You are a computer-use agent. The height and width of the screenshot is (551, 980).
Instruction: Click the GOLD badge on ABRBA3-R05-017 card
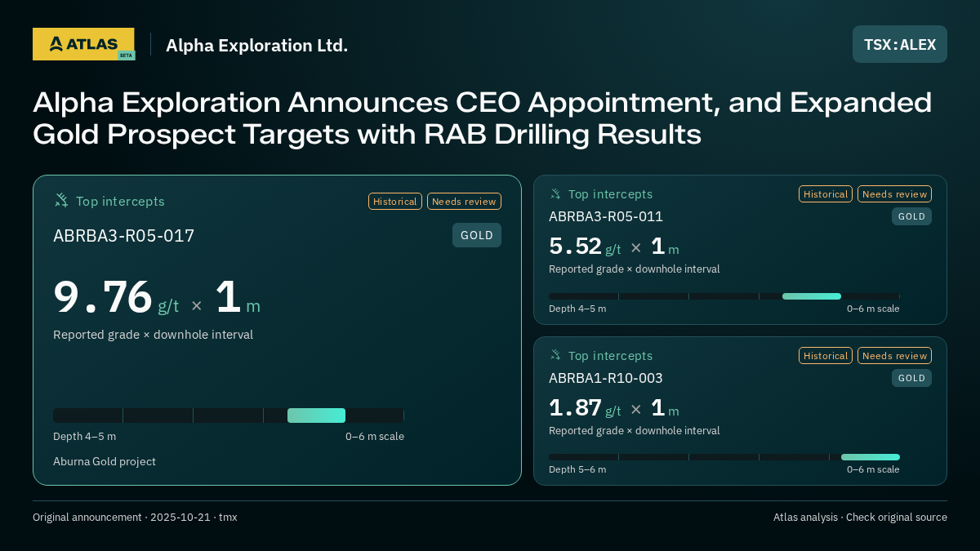477,235
